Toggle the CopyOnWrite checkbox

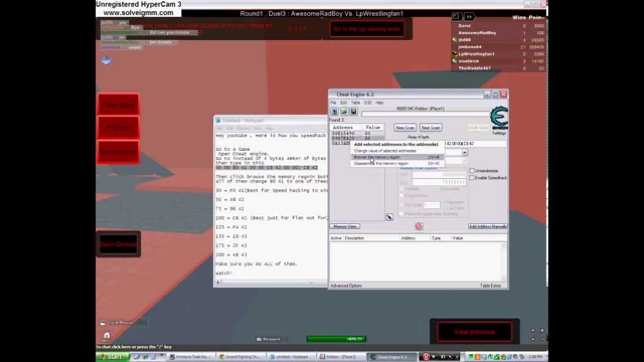click(402, 197)
